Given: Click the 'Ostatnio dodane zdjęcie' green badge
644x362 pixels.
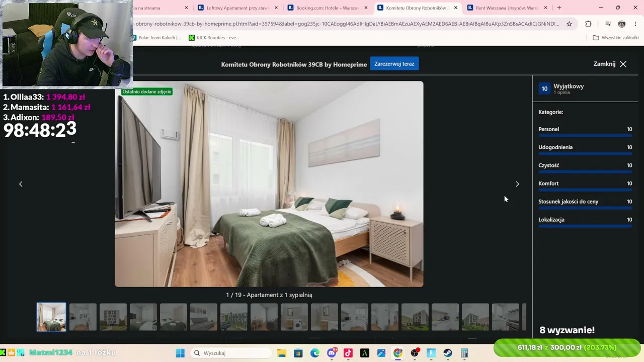Looking at the screenshot, I should click(x=147, y=92).
